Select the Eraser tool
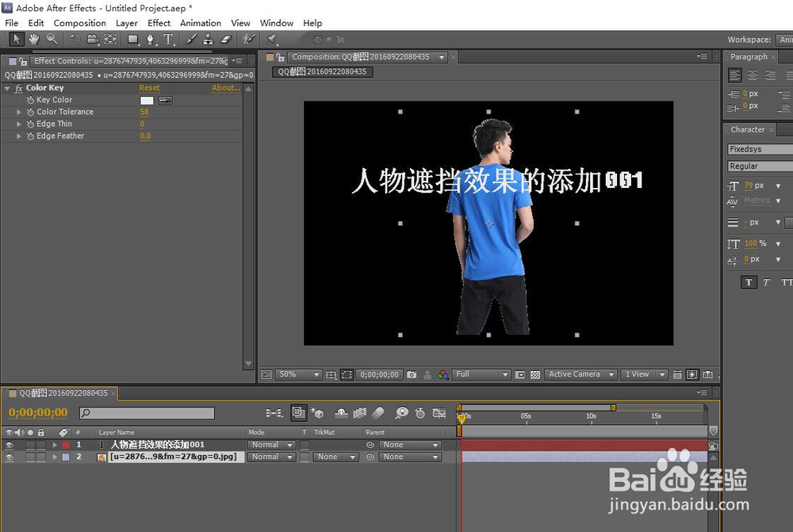793x532 pixels. coord(226,39)
